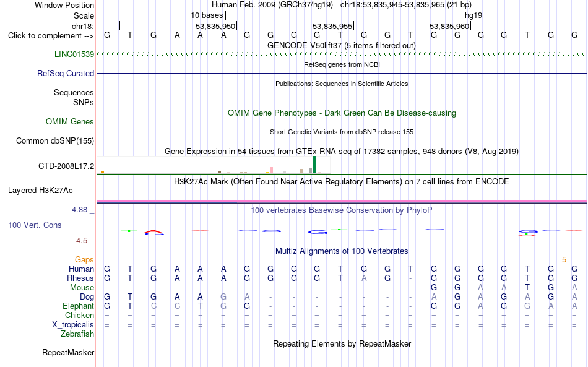This screenshot has height=367, width=588.
Task: Select the Mouse alignment row label
Action: (82, 288)
